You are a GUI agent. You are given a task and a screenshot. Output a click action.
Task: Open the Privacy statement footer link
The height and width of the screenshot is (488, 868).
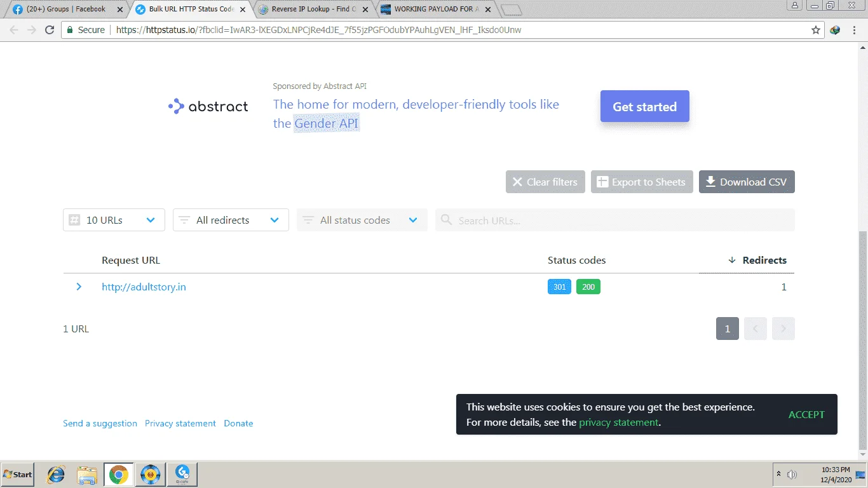click(180, 423)
